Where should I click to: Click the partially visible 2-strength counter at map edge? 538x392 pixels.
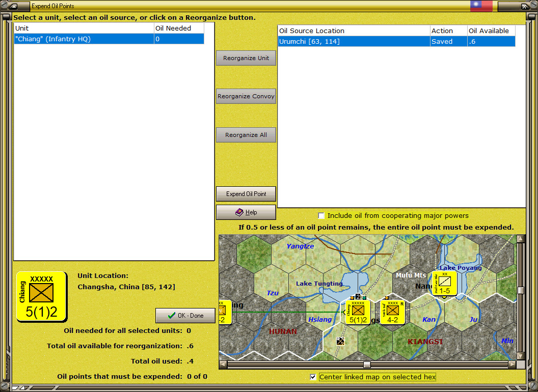pos(225,312)
